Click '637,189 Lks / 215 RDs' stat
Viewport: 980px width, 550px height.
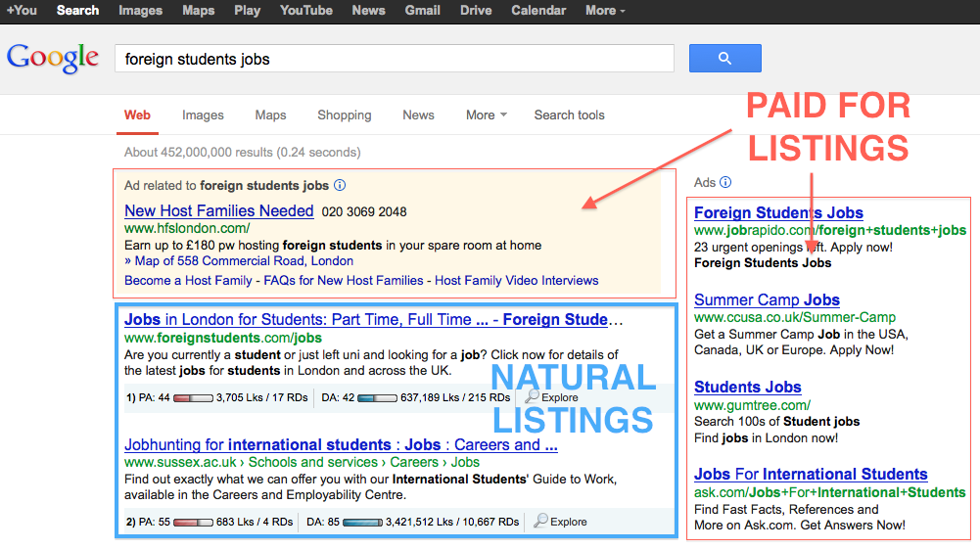455,397
